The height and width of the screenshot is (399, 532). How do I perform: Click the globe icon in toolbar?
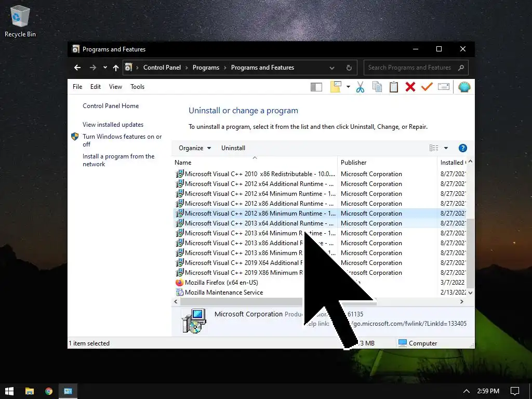pos(464,87)
